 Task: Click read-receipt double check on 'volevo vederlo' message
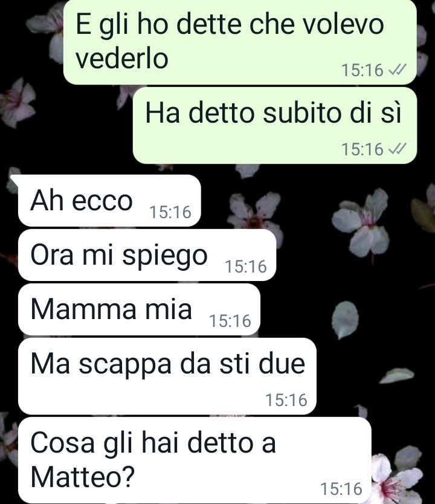click(x=398, y=69)
